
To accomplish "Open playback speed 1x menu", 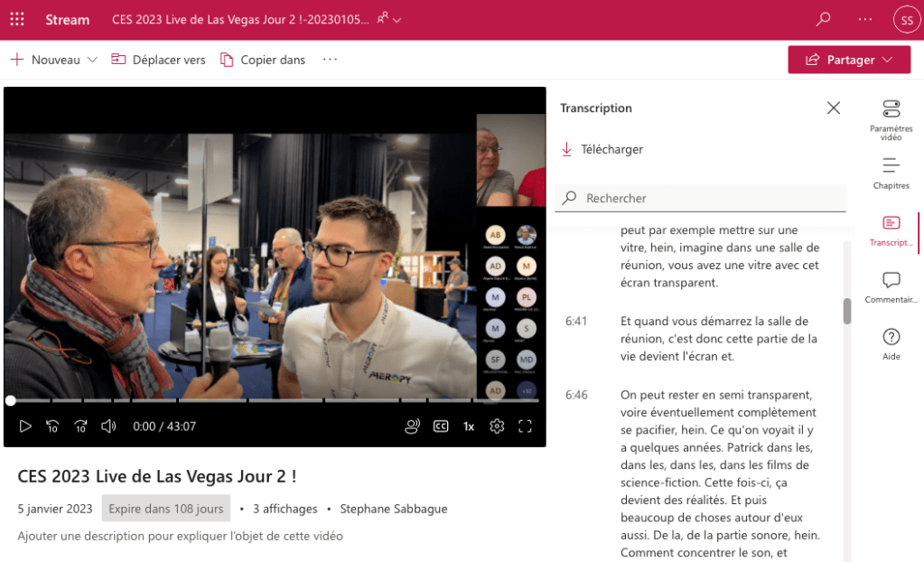I will click(x=469, y=426).
